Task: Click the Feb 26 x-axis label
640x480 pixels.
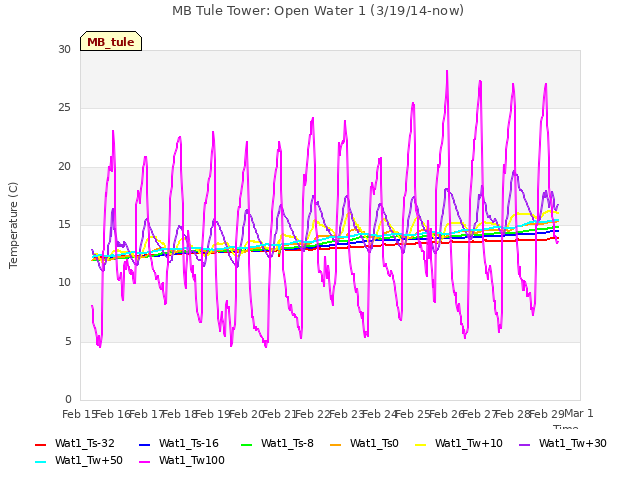Action: pyautogui.click(x=446, y=414)
